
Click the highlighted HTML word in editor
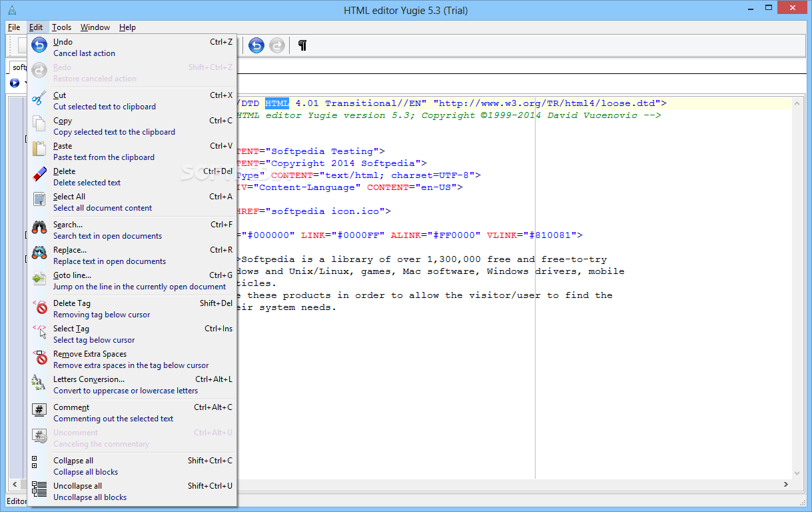pos(277,103)
